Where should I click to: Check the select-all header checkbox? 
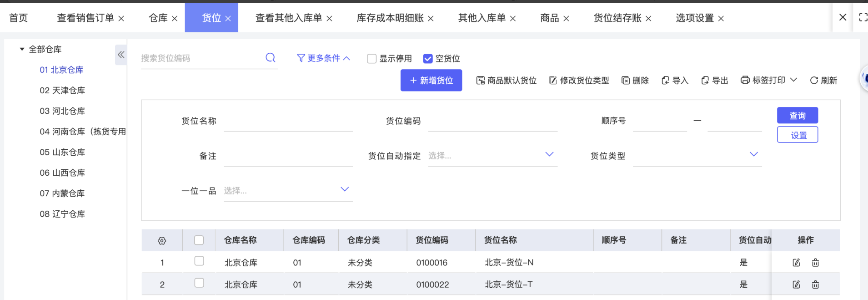199,240
